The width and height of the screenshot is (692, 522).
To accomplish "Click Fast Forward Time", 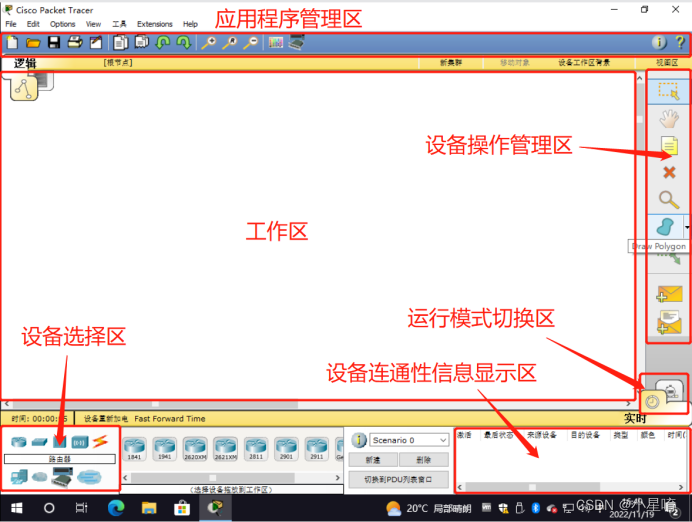I will pos(170,418).
